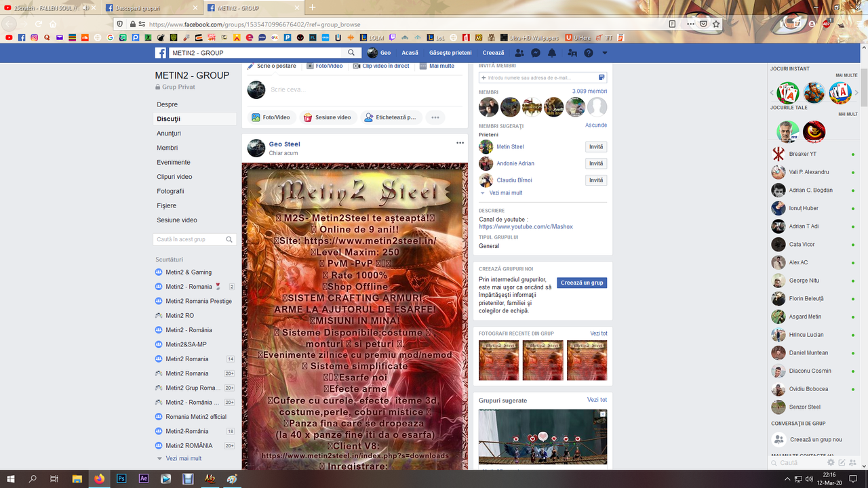This screenshot has width=868, height=488.
Task: Invite Claudiu Bîrnoi to the group
Action: (596, 180)
